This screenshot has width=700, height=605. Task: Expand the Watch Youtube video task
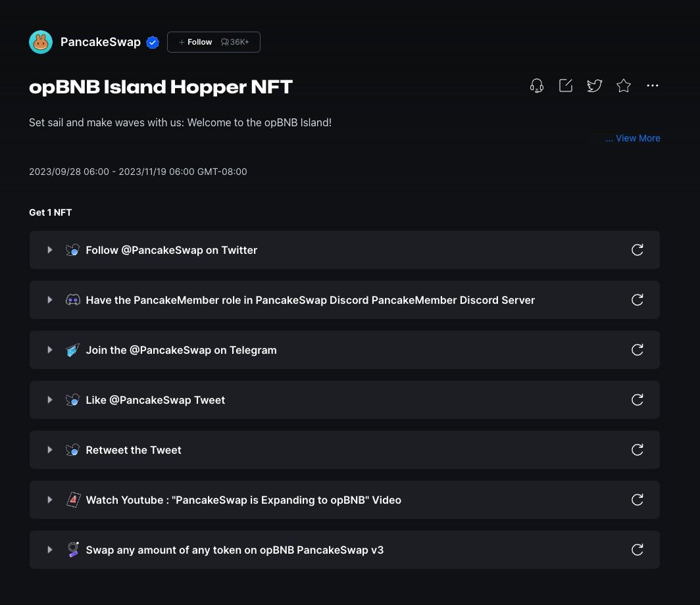[50, 500]
